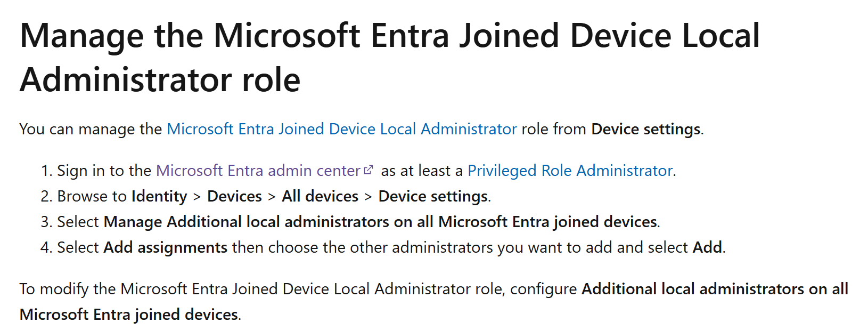Viewport: 868px width, 330px height.
Task: Click the bold word Identity in step 2
Action: pyautogui.click(x=159, y=196)
